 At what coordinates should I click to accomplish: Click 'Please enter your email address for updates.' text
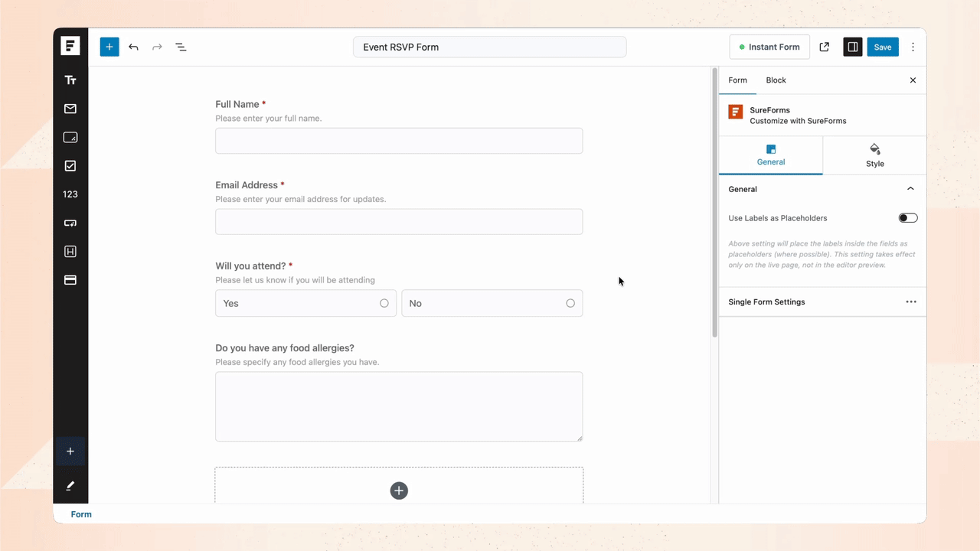click(x=301, y=200)
